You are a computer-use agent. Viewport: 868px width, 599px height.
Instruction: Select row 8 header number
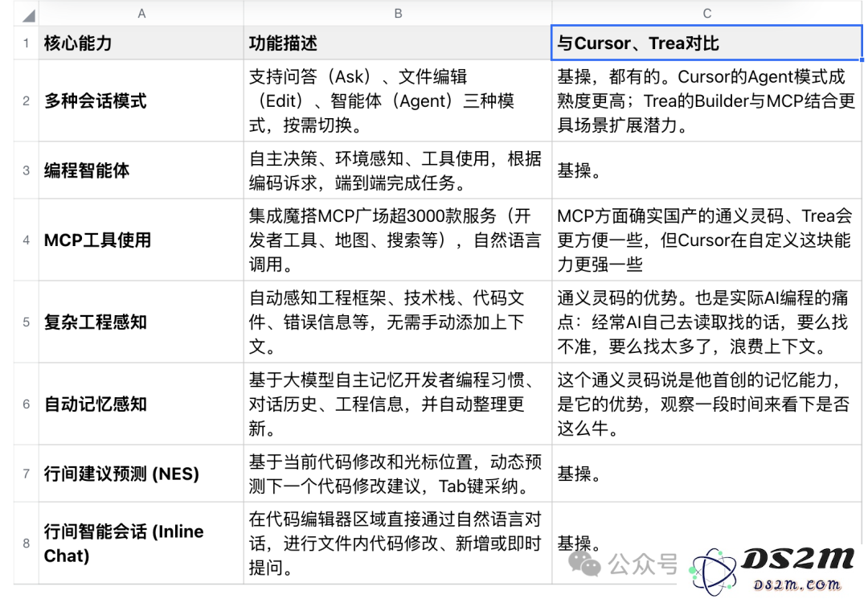26,543
